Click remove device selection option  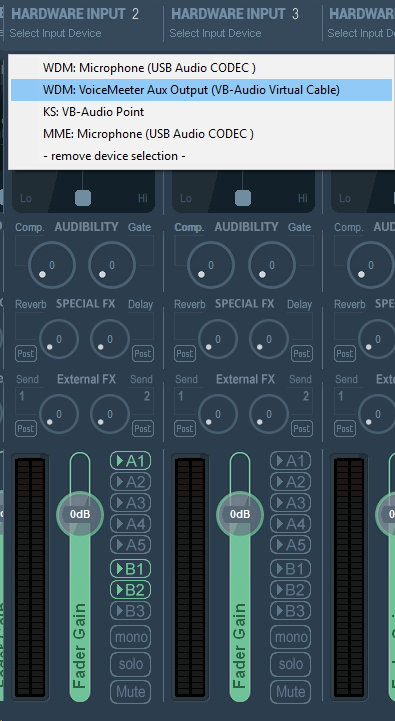201,156
